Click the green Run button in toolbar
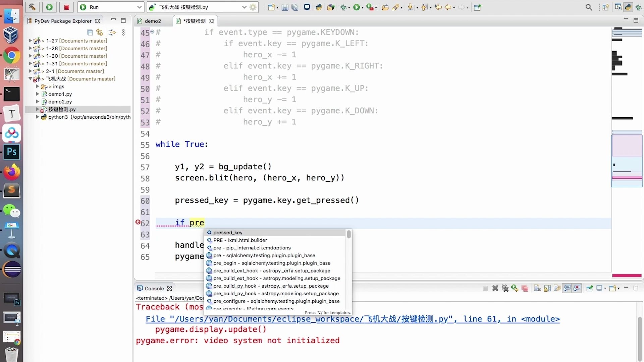Viewport: 644px width, 362px height. pyautogui.click(x=49, y=7)
